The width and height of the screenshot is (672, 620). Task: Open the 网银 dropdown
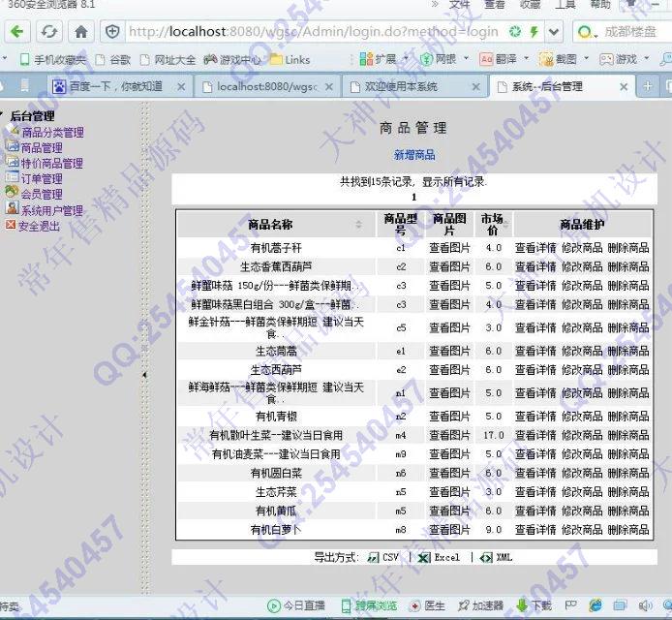tap(444, 59)
